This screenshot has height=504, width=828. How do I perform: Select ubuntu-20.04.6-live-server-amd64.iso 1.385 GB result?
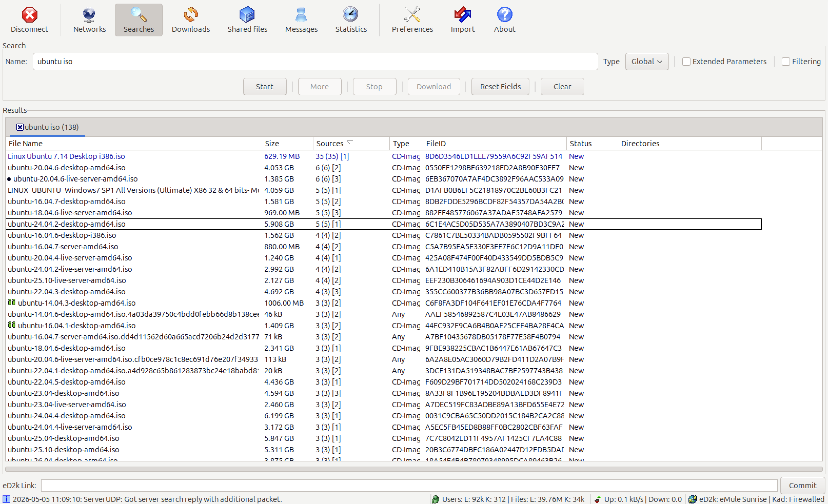384,179
